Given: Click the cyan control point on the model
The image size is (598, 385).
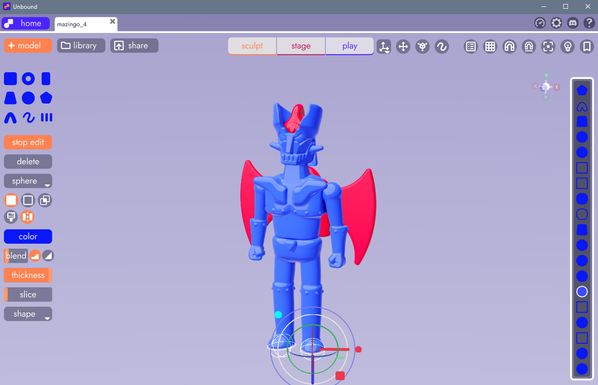Looking at the screenshot, I should pyautogui.click(x=278, y=314).
